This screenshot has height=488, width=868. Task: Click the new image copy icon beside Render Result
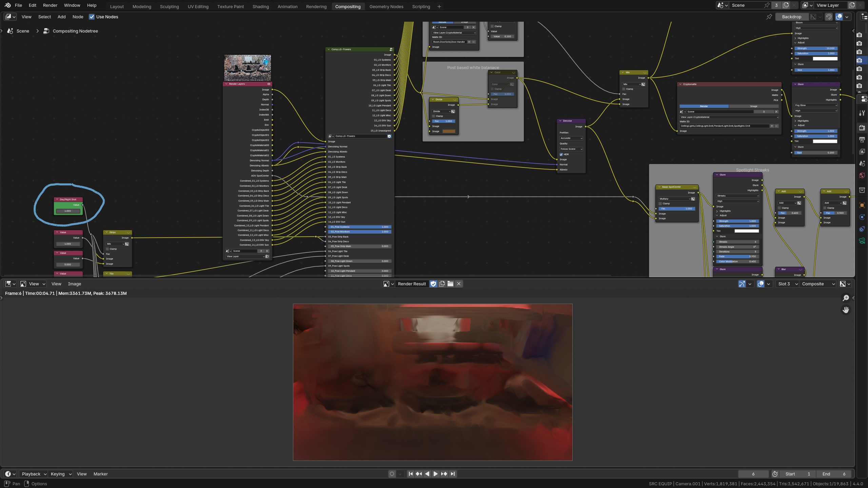pos(442,284)
